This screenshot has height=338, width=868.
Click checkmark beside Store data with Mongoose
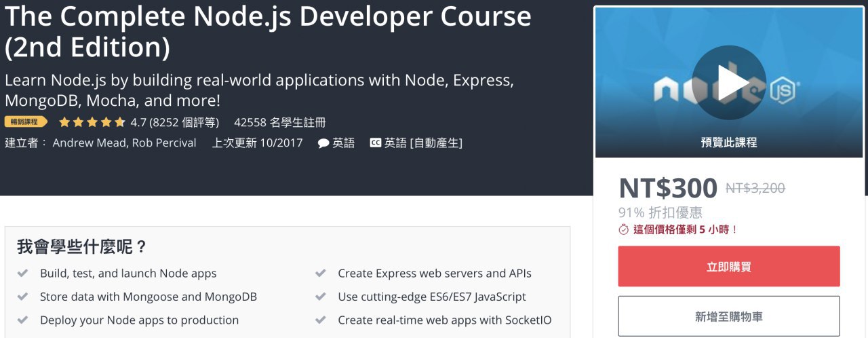[23, 297]
